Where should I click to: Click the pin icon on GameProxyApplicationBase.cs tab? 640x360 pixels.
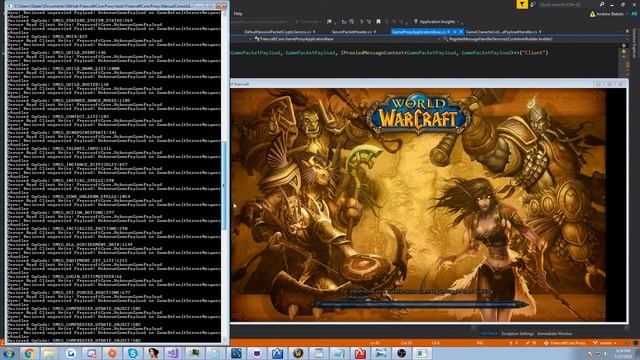pos(455,31)
